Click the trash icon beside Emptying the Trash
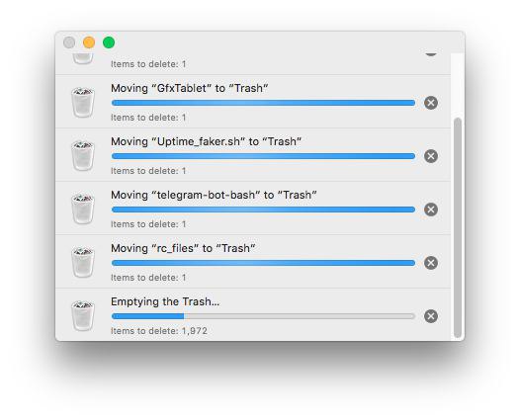The image size is (520, 420). click(83, 316)
